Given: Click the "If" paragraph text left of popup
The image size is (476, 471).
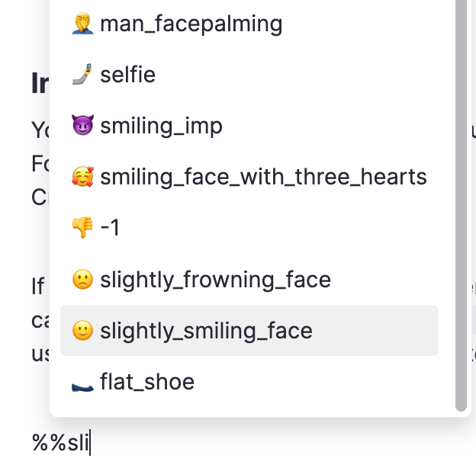Looking at the screenshot, I should tap(38, 286).
